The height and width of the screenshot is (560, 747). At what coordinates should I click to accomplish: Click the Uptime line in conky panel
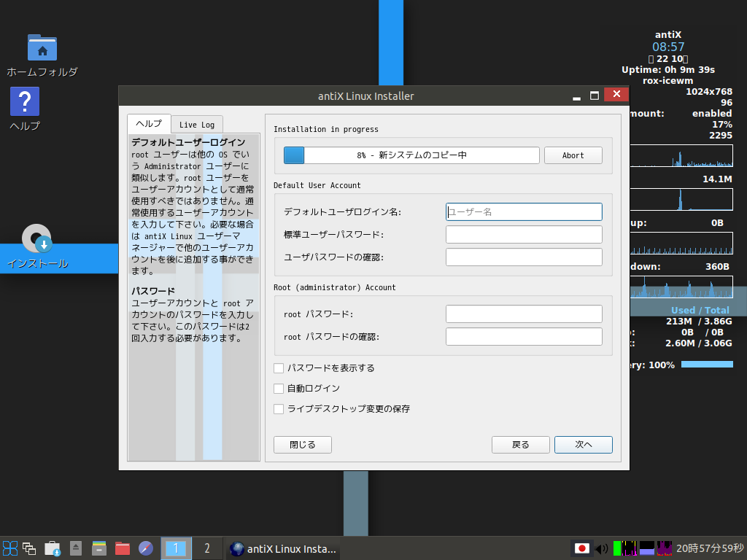coord(668,69)
